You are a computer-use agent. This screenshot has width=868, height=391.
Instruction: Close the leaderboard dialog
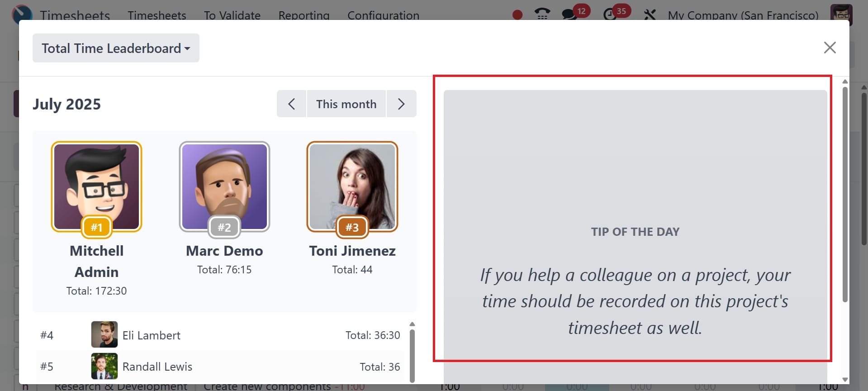click(x=830, y=48)
